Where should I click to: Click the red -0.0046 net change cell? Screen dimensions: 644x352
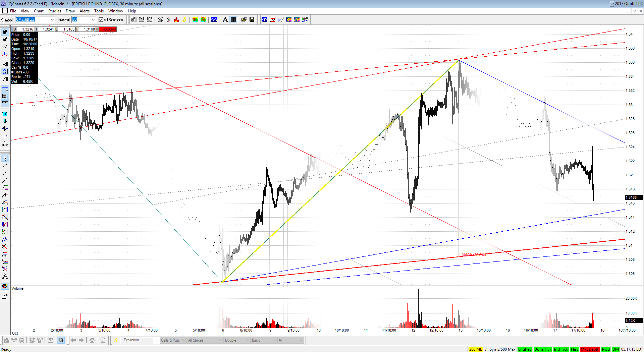(108, 29)
